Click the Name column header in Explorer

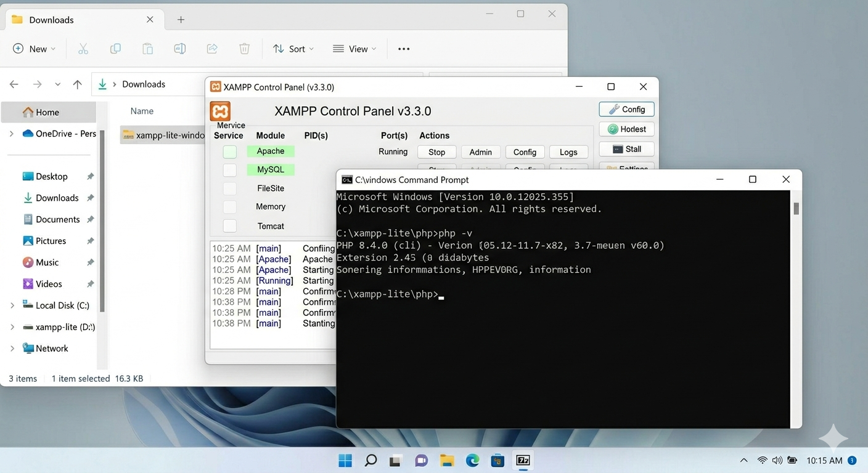tap(142, 111)
